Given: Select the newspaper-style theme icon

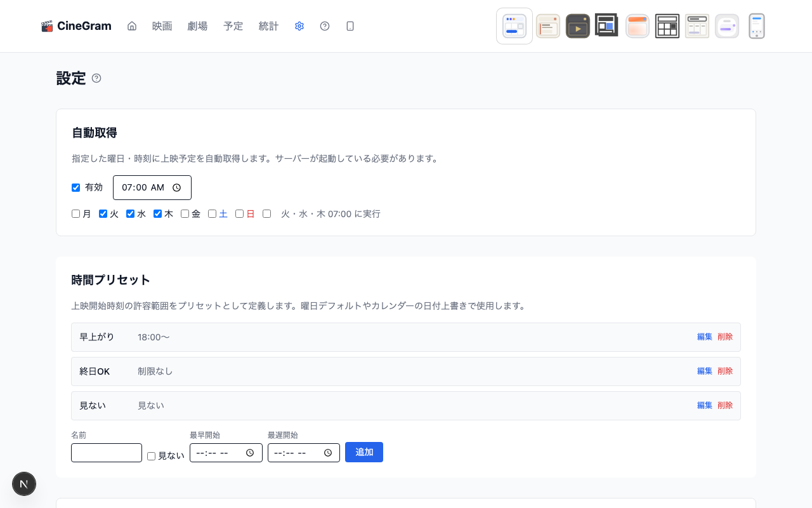Looking at the screenshot, I should [547, 25].
